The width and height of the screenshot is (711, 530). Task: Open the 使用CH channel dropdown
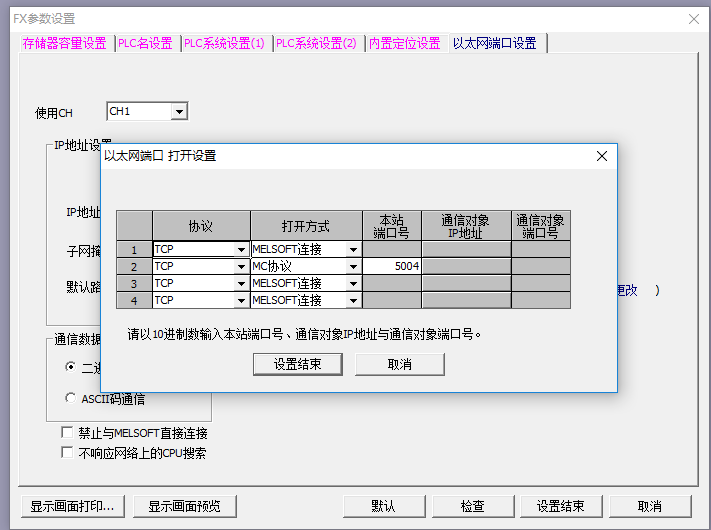179,112
